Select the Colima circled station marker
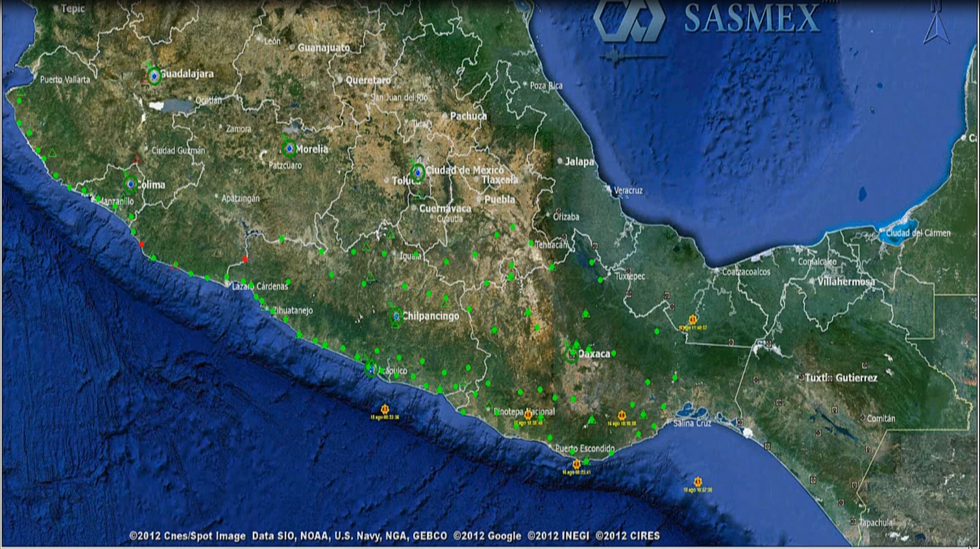Image resolution: width=980 pixels, height=549 pixels. pos(130,184)
